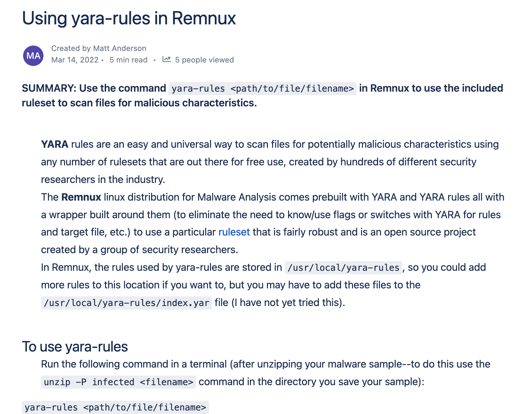Open the page analytics chart icon
This screenshot has height=414, width=532.
click(166, 59)
